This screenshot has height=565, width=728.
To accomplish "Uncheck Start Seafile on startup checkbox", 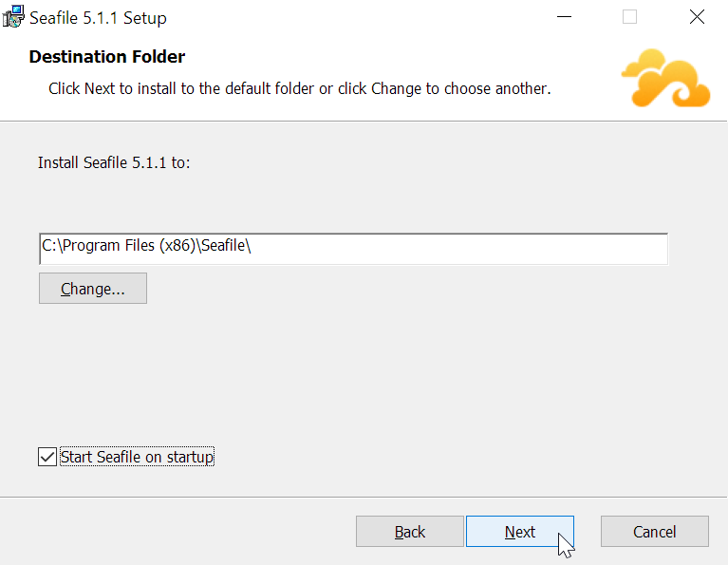I will coord(47,457).
